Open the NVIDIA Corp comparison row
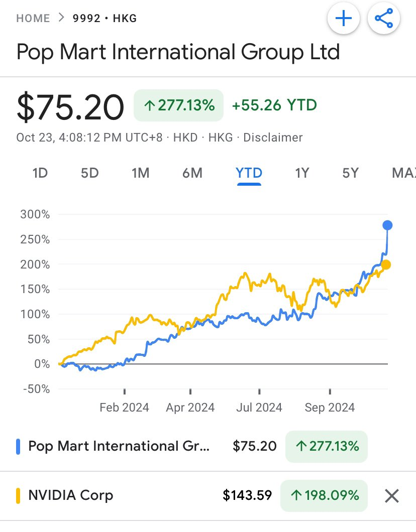 [x=71, y=496]
